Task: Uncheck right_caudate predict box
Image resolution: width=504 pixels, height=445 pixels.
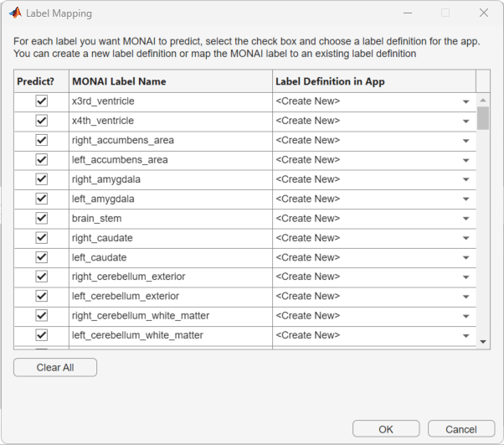Action: click(x=41, y=238)
